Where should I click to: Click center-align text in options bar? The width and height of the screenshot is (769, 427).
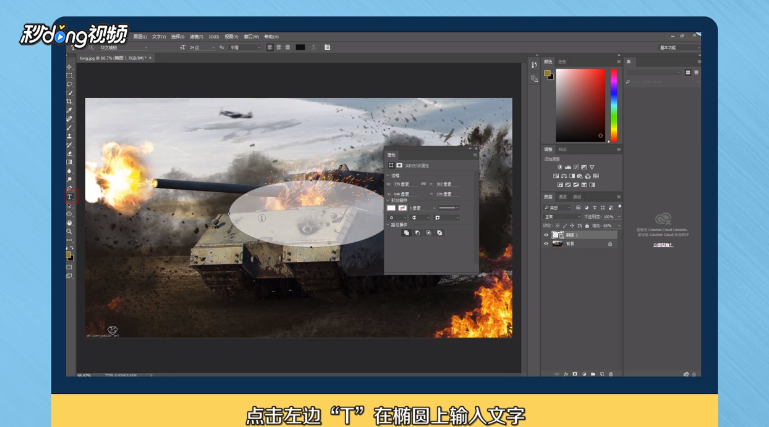tap(279, 48)
